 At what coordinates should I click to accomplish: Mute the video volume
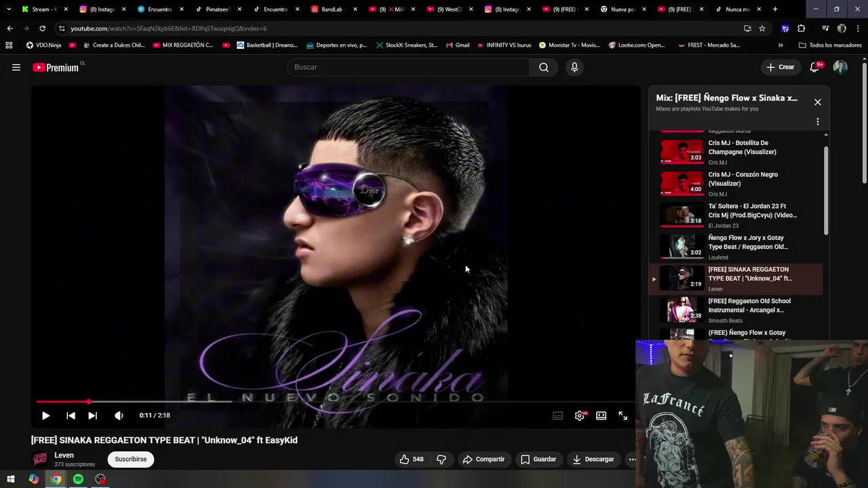coord(119,415)
